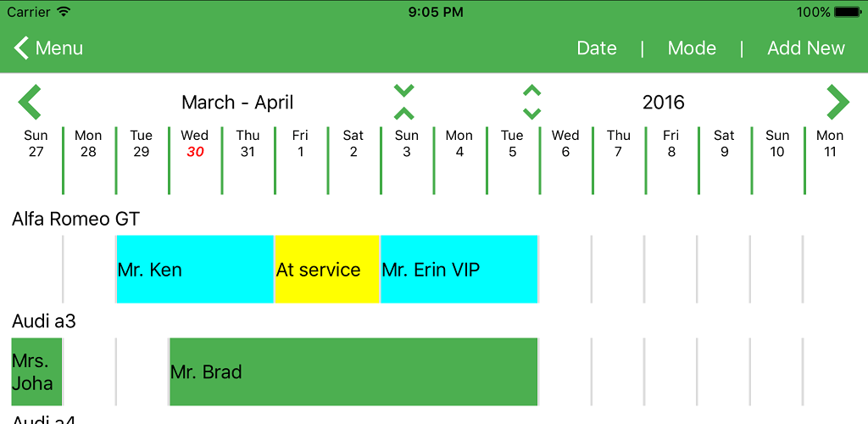Screen dimensions: 868x424
Task: Open the Mr. Ken cyan booking
Action: (195, 269)
